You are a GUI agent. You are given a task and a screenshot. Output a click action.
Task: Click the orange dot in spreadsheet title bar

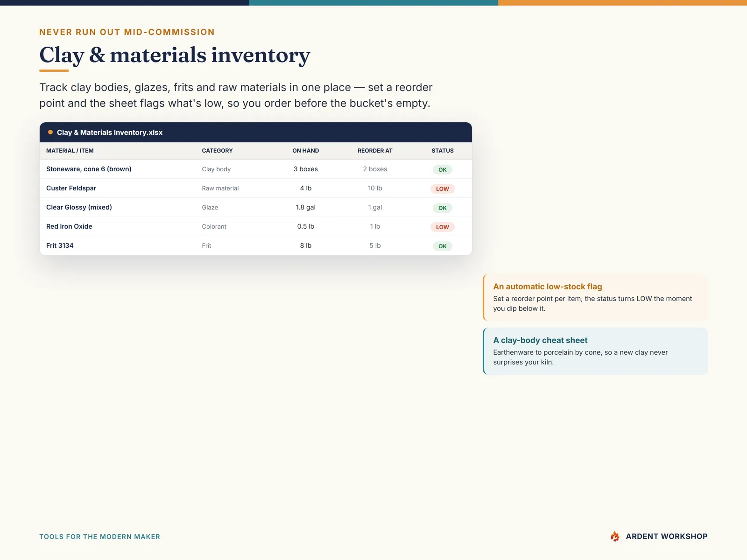point(50,132)
